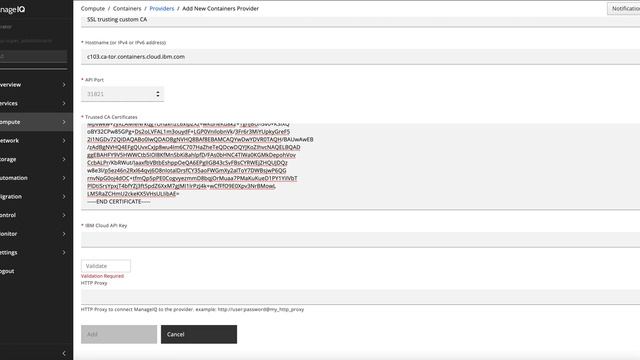
Task: Click the Trusted CA Certificates label
Action: pyautogui.click(x=111, y=117)
